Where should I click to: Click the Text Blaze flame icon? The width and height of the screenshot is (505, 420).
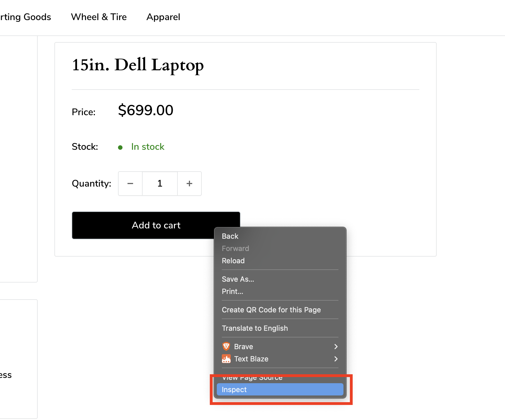click(x=226, y=359)
